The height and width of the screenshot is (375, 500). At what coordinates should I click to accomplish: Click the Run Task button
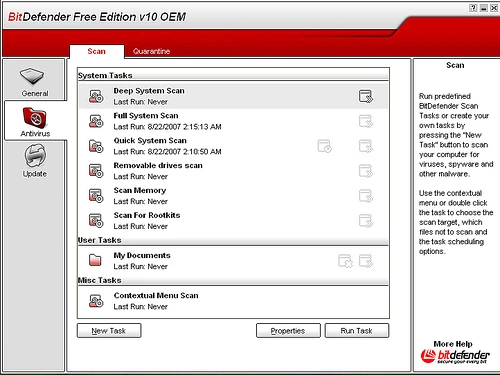tap(357, 331)
